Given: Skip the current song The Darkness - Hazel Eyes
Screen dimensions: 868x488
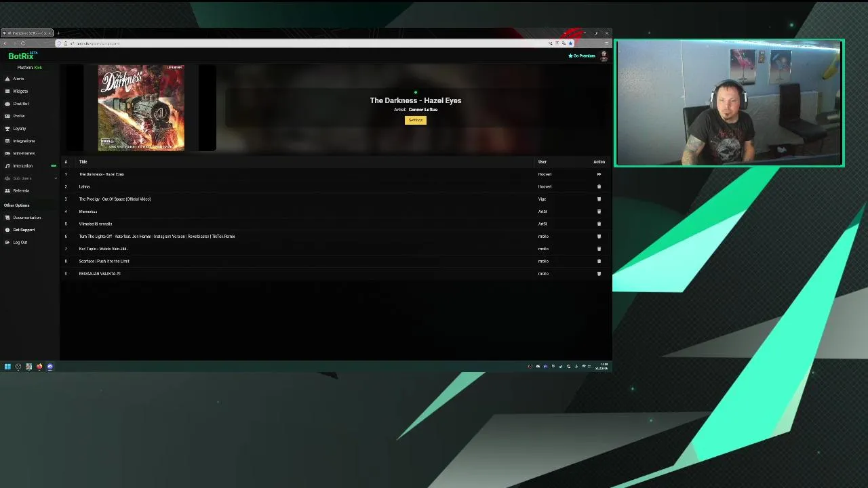Looking at the screenshot, I should [599, 174].
